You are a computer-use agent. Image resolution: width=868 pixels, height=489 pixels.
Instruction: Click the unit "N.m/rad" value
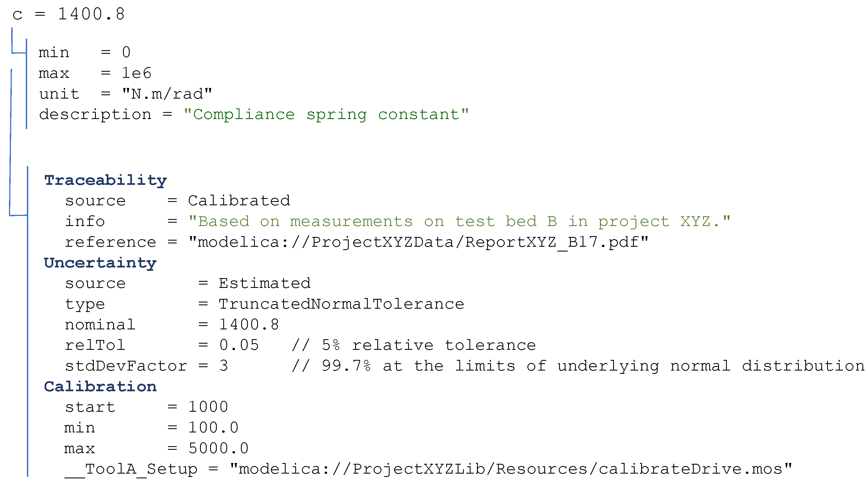[167, 94]
